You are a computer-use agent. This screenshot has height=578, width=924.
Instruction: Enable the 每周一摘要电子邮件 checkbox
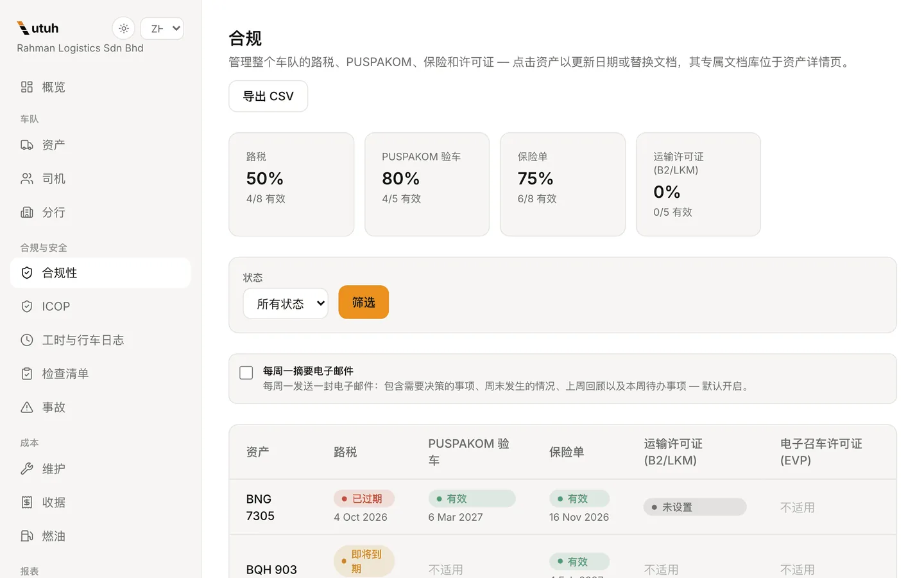click(246, 372)
